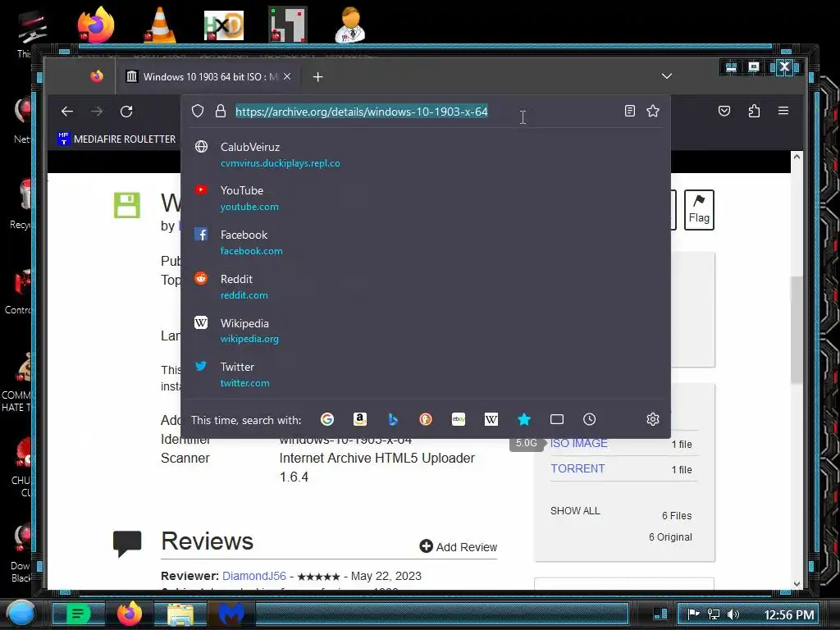Open Save to Pocket button
Image resolution: width=840 pixels, height=630 pixels.
coord(724,111)
